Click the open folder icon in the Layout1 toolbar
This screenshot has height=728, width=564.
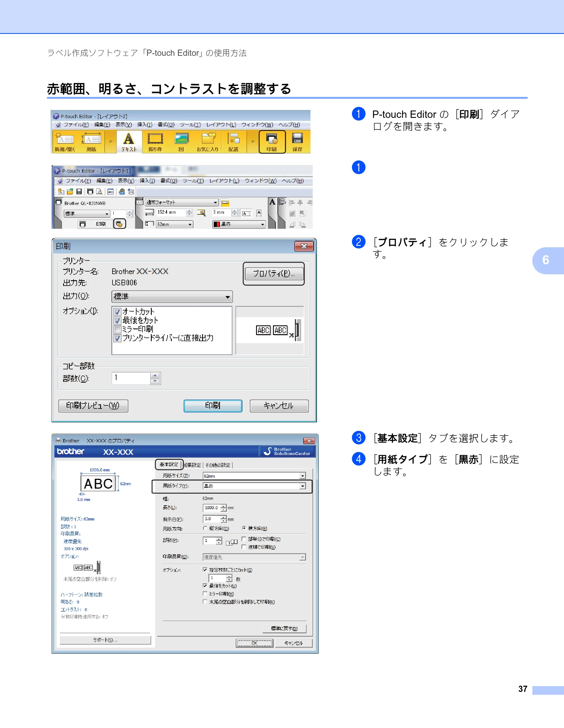click(x=70, y=192)
